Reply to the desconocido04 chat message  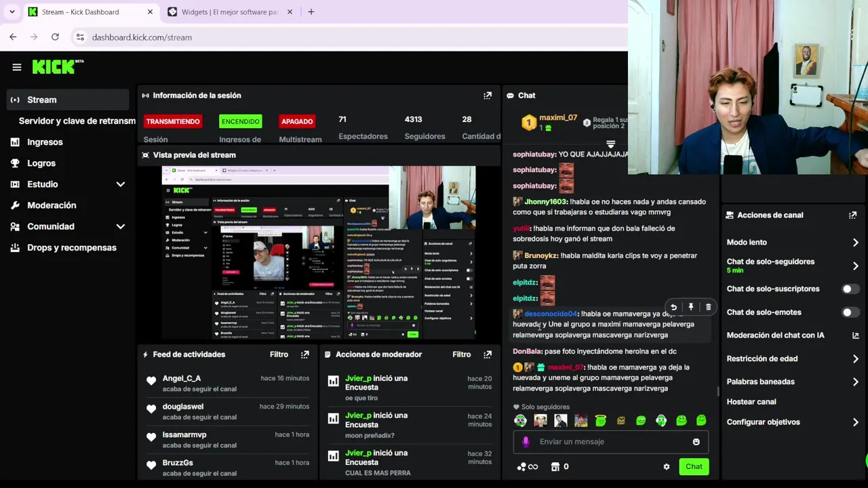pos(673,308)
